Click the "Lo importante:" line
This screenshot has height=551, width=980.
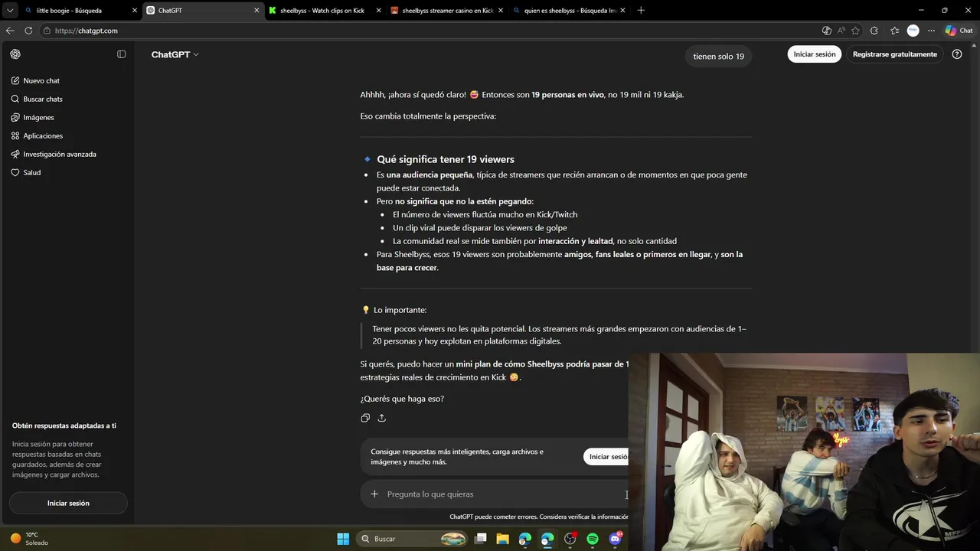400,310
